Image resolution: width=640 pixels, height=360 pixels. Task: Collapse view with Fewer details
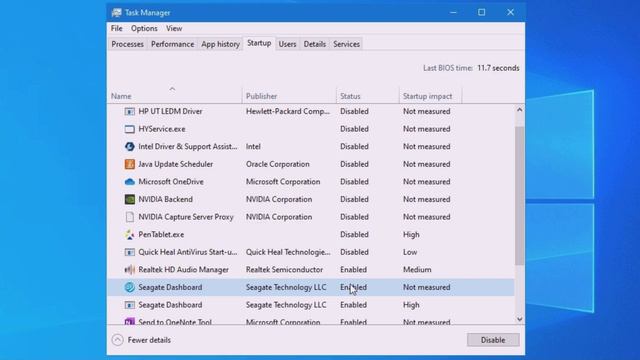click(x=141, y=340)
